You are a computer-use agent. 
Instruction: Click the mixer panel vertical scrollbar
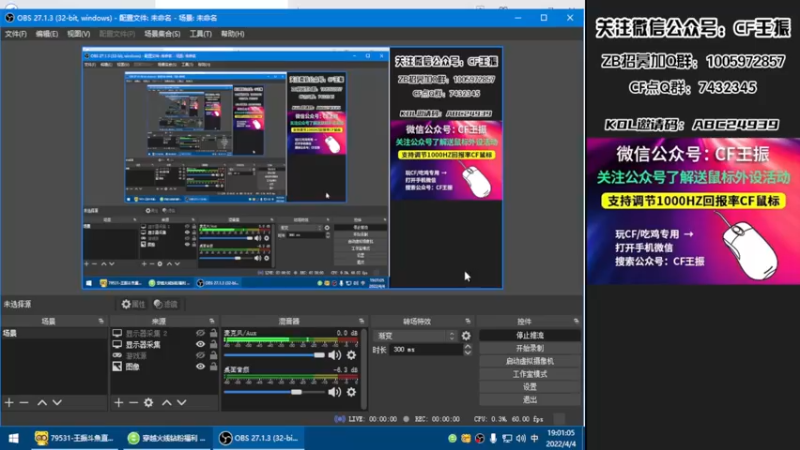tap(364, 368)
